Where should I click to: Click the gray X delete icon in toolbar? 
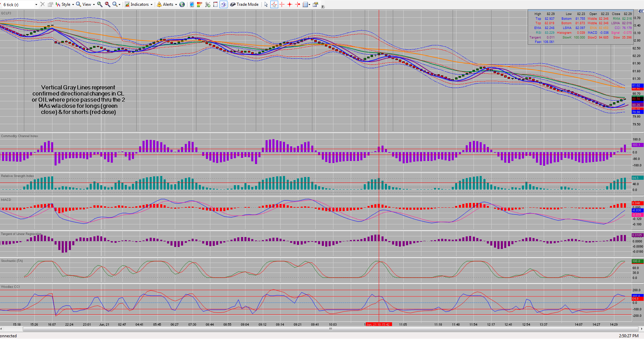coord(42,4)
